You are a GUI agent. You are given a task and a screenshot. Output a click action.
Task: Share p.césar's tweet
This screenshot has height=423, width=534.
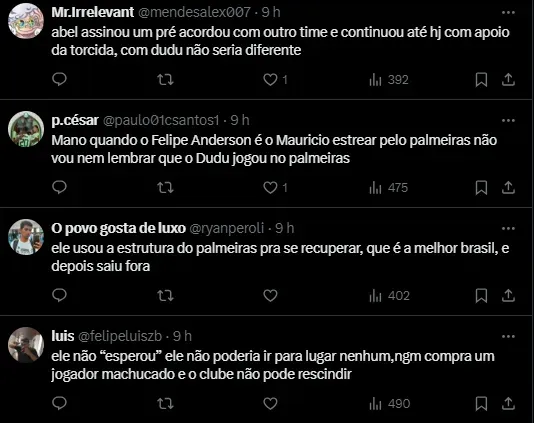click(x=508, y=188)
